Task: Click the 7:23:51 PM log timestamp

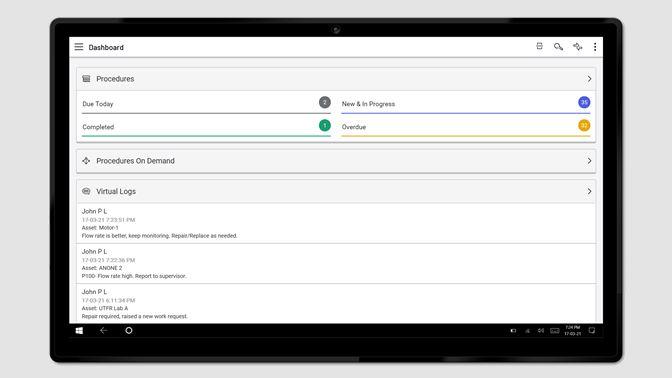Action: tap(108, 220)
